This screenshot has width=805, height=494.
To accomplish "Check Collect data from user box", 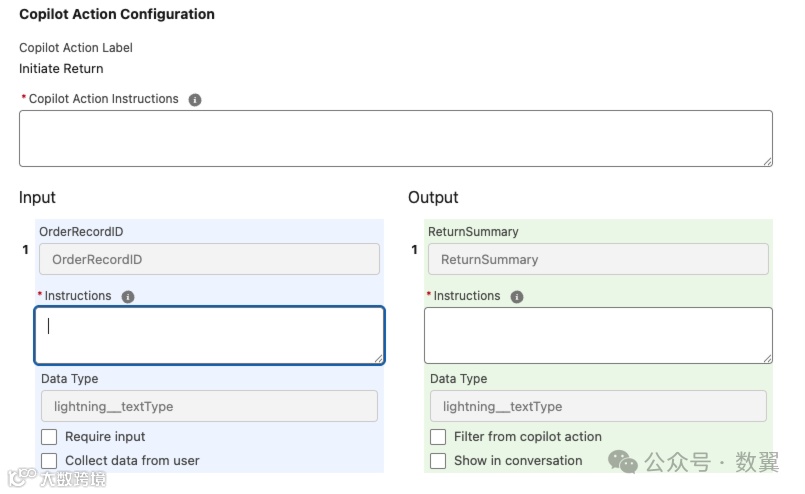I will coord(49,461).
